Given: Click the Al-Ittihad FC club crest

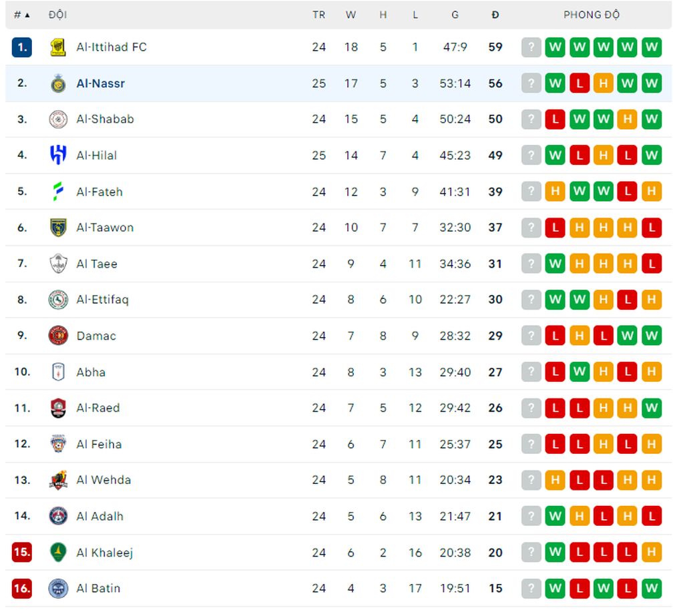Looking at the screenshot, I should [x=58, y=47].
